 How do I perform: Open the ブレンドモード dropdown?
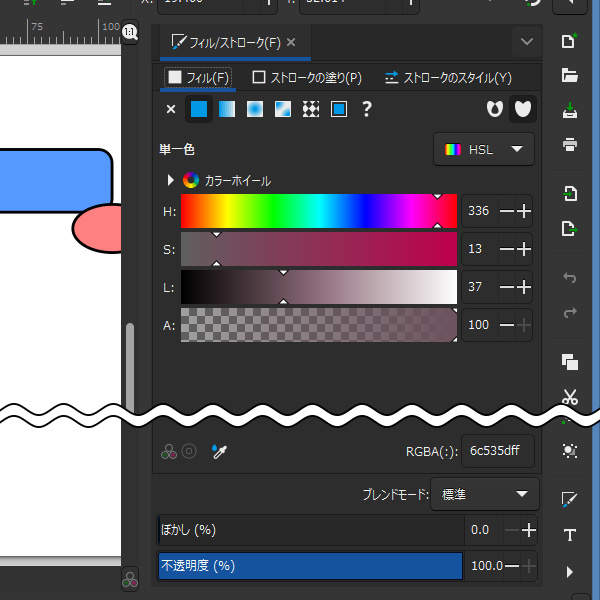click(484, 494)
